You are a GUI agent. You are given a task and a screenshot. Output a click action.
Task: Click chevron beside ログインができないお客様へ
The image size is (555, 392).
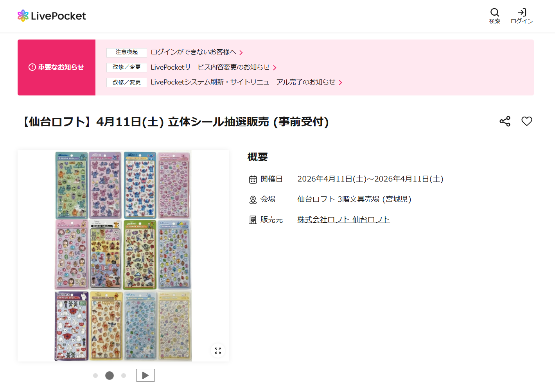(241, 52)
